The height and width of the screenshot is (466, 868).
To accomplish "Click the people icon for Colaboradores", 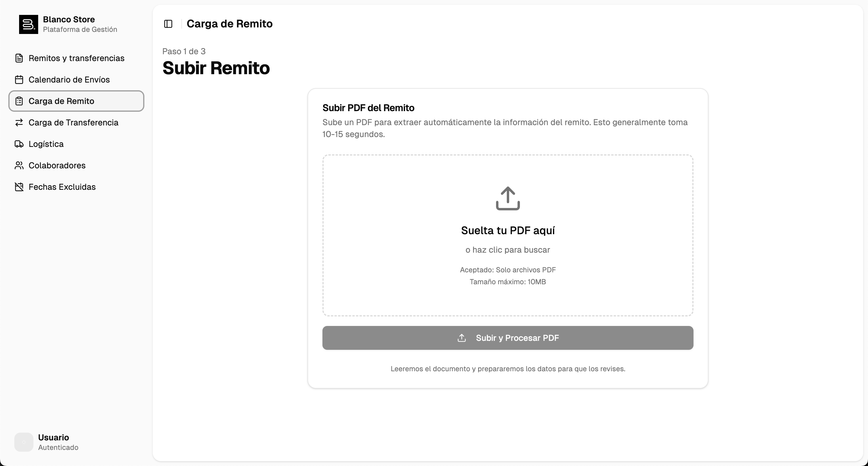I will click(x=19, y=166).
